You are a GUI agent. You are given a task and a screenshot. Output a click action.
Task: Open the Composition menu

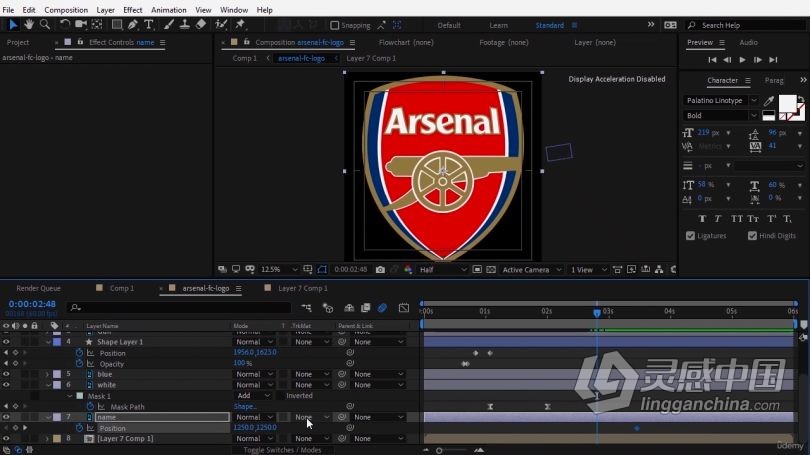pos(66,10)
